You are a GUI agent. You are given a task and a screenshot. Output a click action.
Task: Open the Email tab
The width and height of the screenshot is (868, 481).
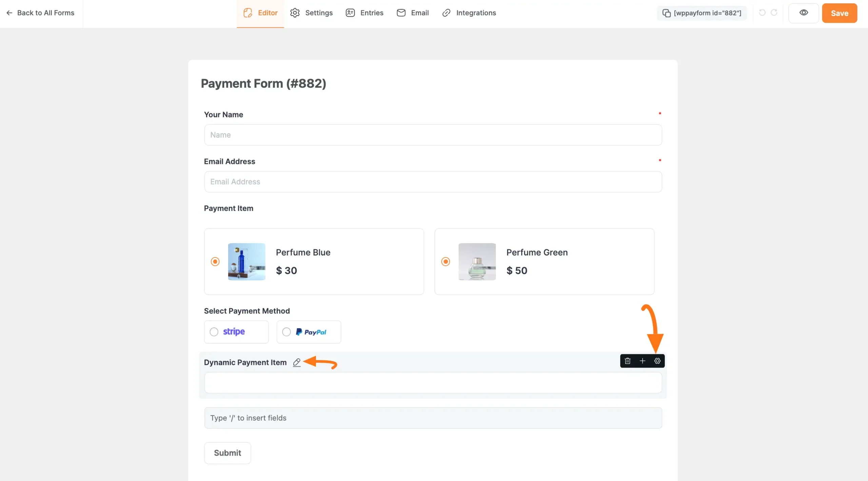click(x=413, y=13)
